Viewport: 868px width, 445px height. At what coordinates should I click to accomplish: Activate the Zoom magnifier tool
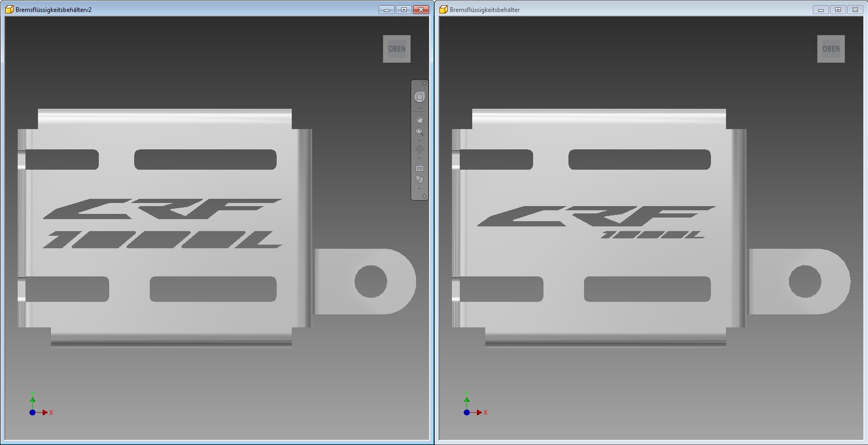click(420, 132)
